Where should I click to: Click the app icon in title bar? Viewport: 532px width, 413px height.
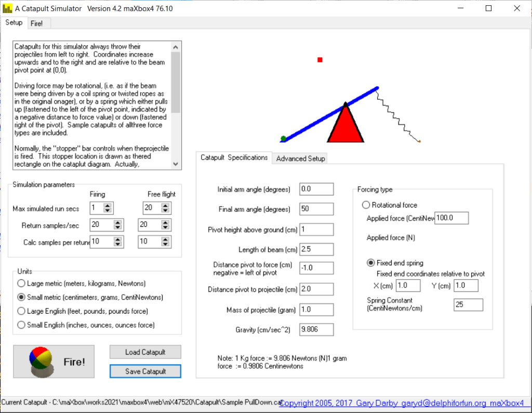click(x=7, y=9)
